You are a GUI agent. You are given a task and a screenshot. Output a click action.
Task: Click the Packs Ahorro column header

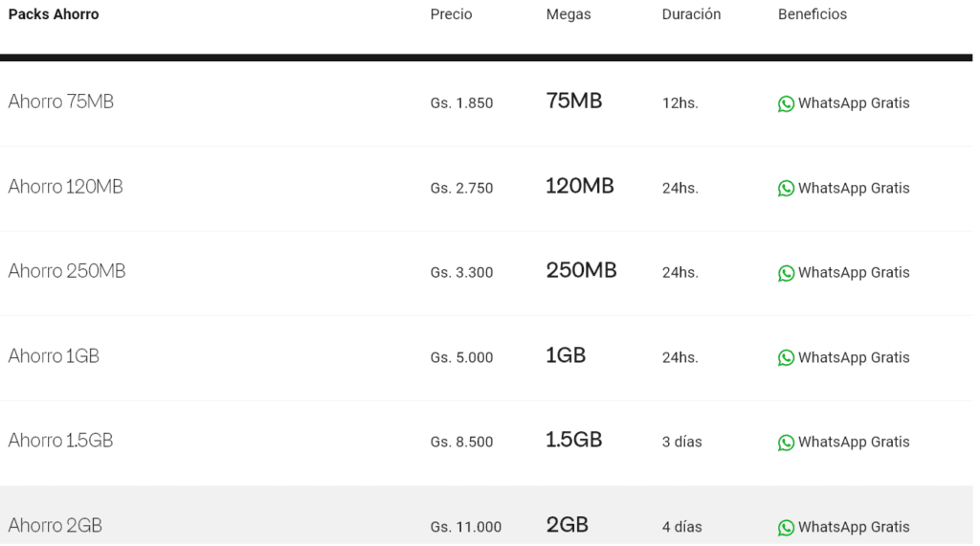click(54, 14)
